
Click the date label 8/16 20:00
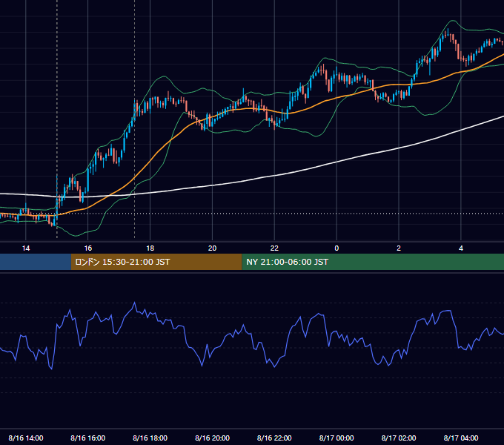pos(212,438)
